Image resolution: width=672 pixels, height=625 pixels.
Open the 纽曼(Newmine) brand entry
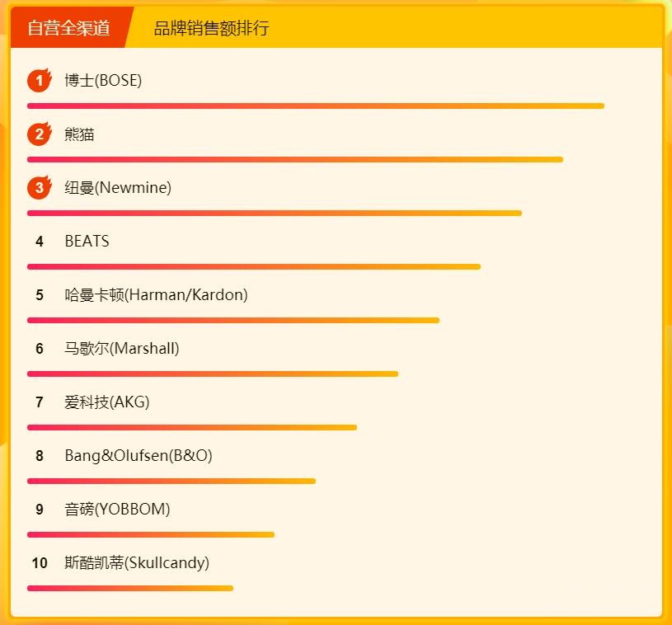(118, 188)
